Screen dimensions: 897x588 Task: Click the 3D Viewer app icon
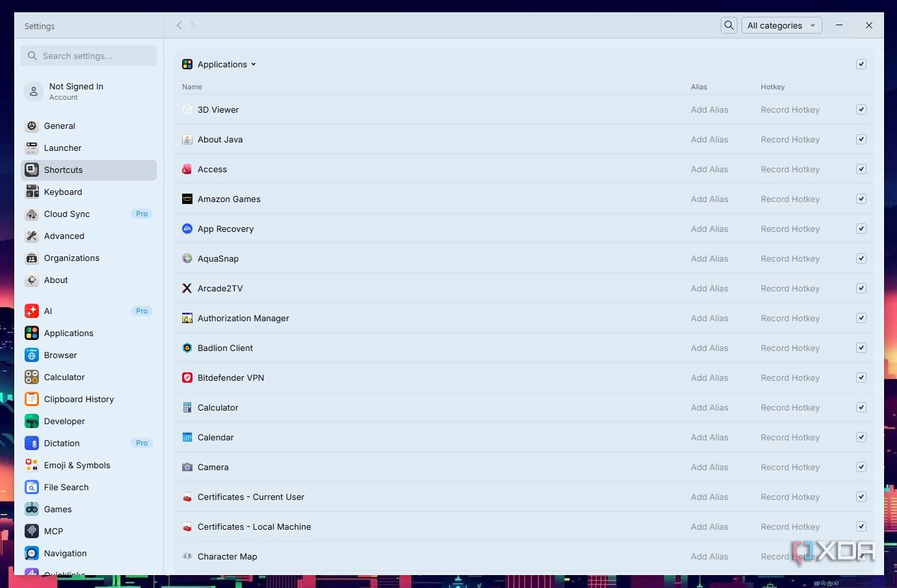click(187, 109)
